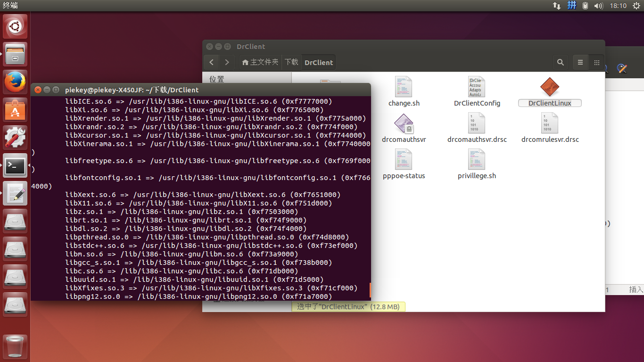This screenshot has height=362, width=644.
Task: Select the DrClientLinux executable icon
Action: point(549,87)
